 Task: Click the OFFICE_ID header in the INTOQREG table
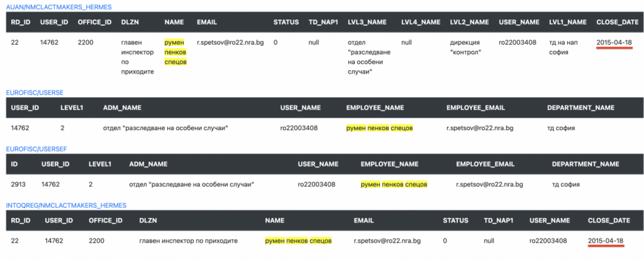(x=106, y=221)
